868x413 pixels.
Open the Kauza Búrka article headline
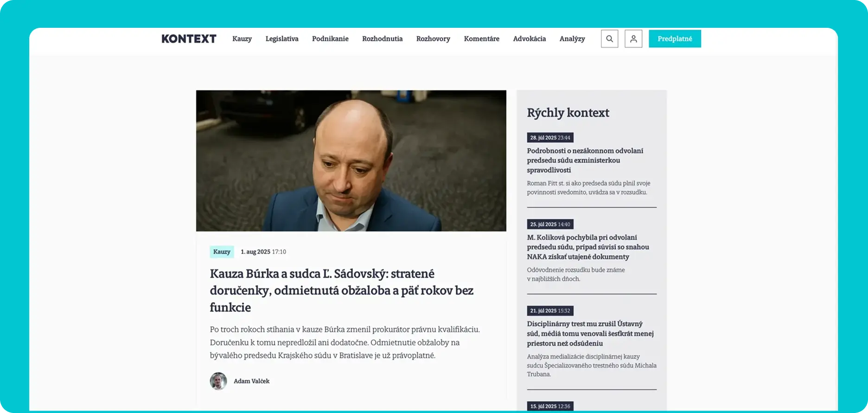(342, 291)
